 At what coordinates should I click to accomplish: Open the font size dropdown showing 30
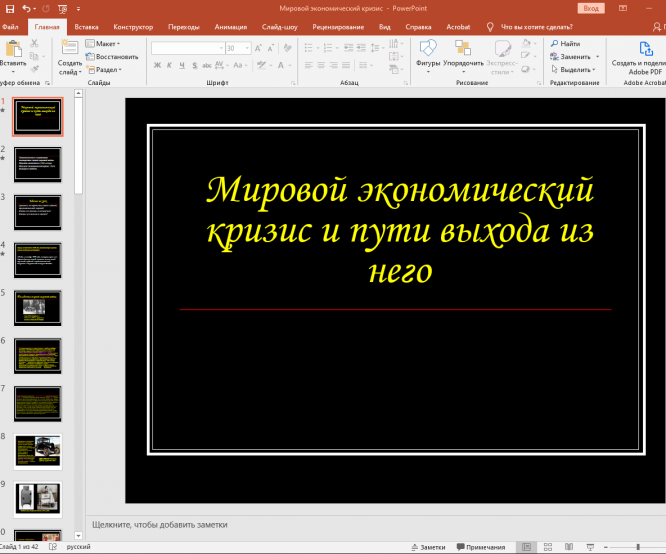(247, 47)
